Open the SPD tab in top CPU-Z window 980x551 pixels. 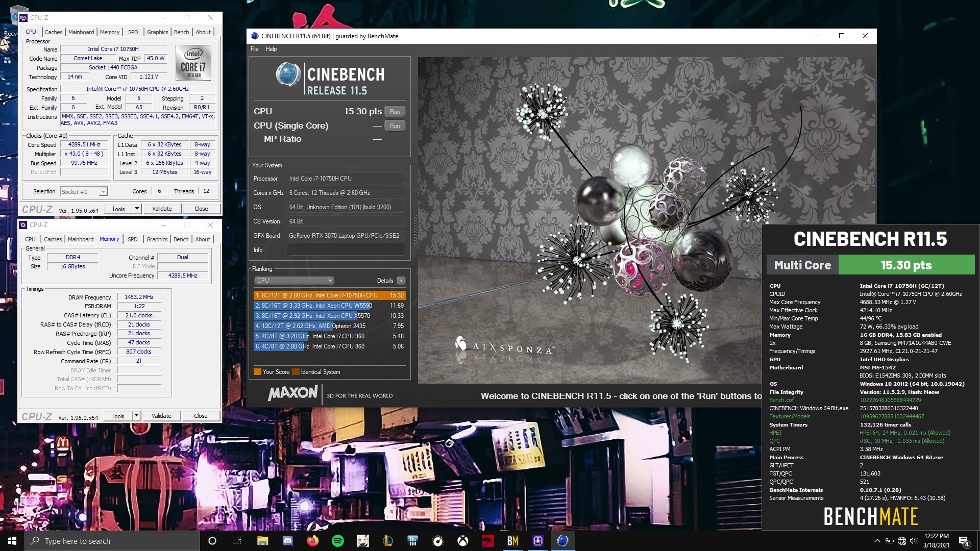point(133,32)
